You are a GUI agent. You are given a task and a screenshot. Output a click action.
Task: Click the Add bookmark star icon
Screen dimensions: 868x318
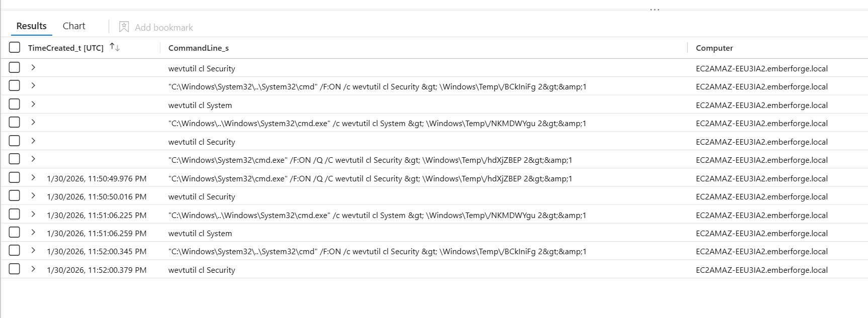pos(124,27)
